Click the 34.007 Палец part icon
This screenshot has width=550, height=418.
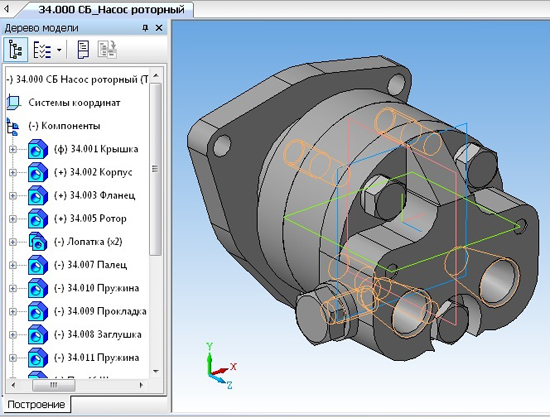(38, 265)
